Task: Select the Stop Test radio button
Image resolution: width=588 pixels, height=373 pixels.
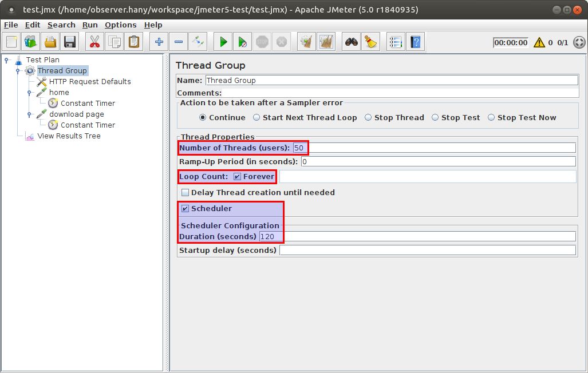Action: tap(435, 117)
